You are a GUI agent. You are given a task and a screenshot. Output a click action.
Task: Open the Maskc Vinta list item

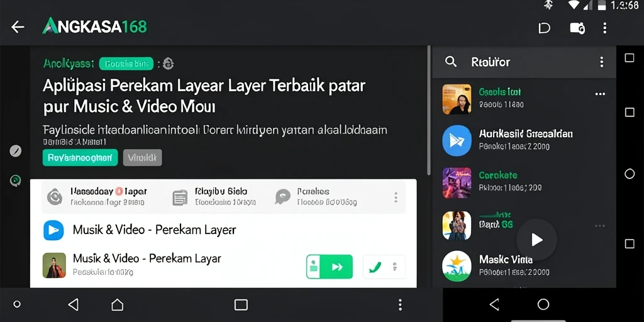coord(525,266)
